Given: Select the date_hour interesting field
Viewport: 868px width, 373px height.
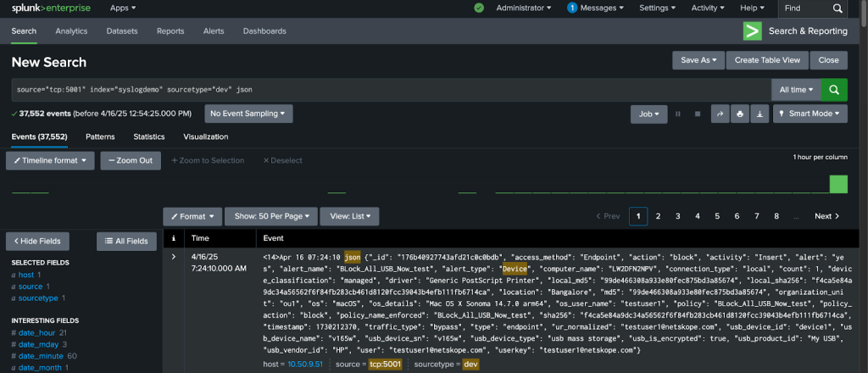Looking at the screenshot, I should [x=37, y=332].
